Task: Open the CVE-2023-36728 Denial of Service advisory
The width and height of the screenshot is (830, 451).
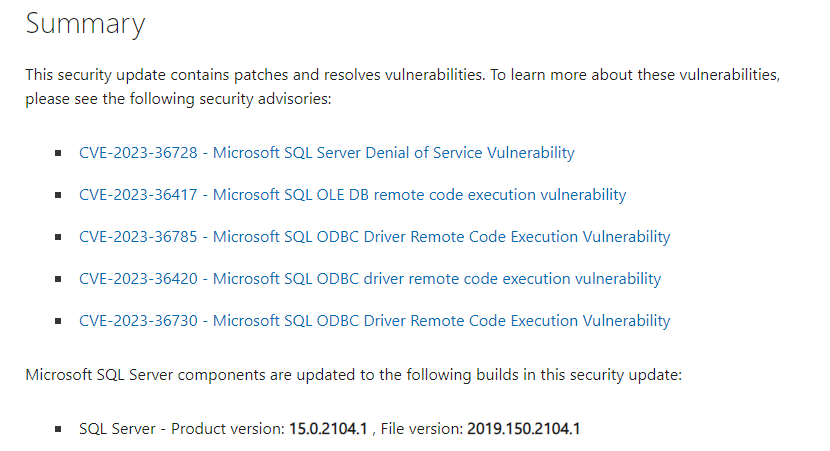Action: tap(327, 153)
